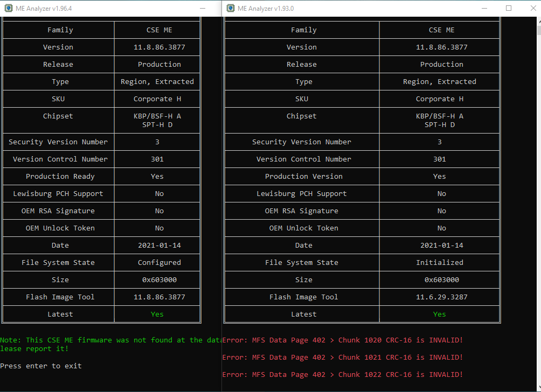Maximize the ME Analyzer v1.93.0 window
Screen dimensions: 541x392
(508, 8)
